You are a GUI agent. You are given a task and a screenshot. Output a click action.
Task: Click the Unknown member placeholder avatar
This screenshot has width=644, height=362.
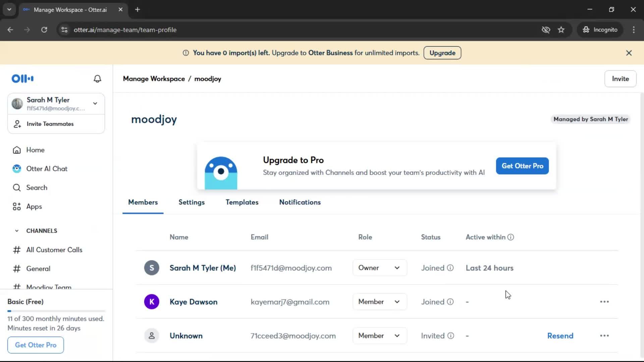tap(152, 336)
